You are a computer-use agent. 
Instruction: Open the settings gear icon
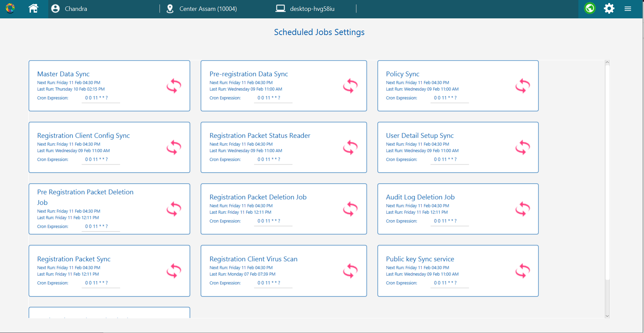(x=609, y=9)
